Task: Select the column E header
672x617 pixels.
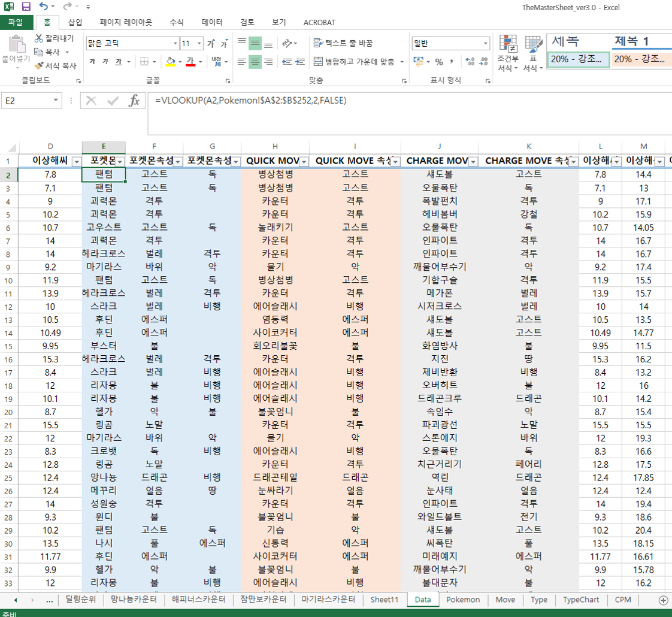Action: 104,146
